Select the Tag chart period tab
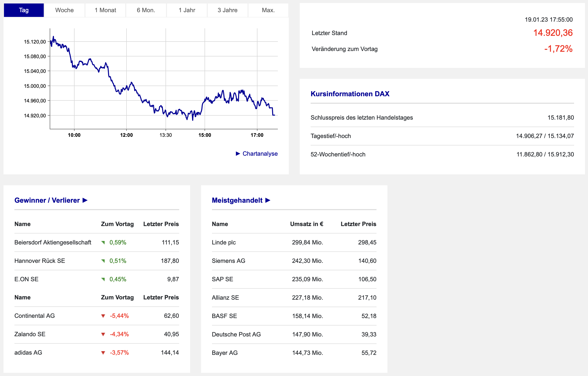The image size is (588, 376). pyautogui.click(x=24, y=10)
